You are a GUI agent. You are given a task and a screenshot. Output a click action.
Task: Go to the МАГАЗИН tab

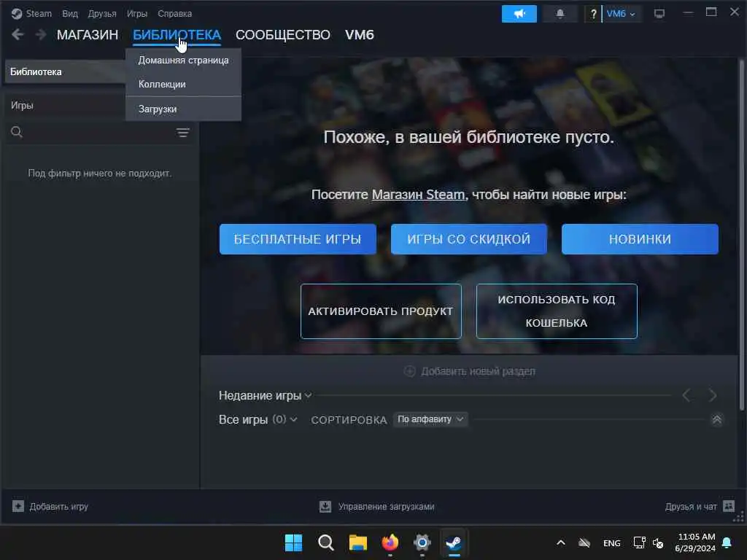coord(88,35)
